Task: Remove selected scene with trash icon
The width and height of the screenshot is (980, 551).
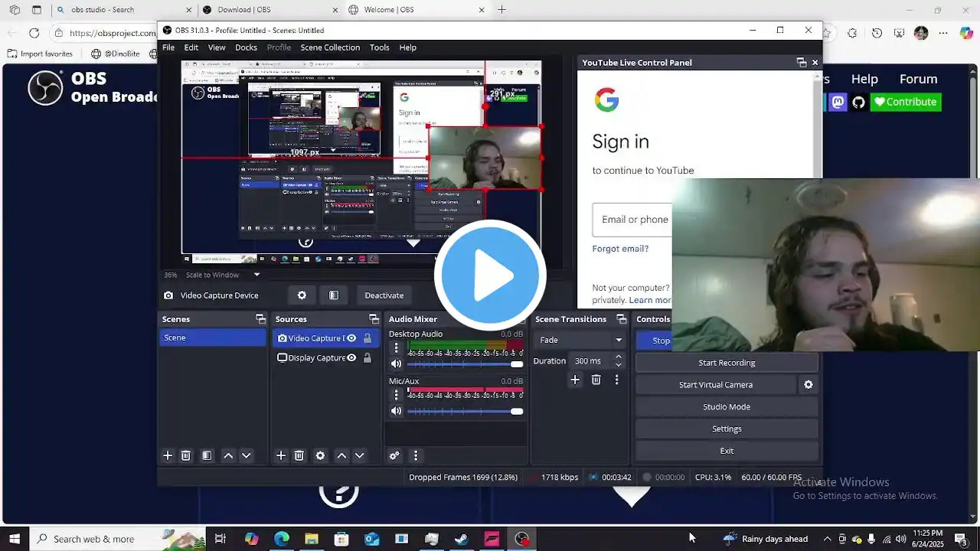Action: tap(185, 455)
